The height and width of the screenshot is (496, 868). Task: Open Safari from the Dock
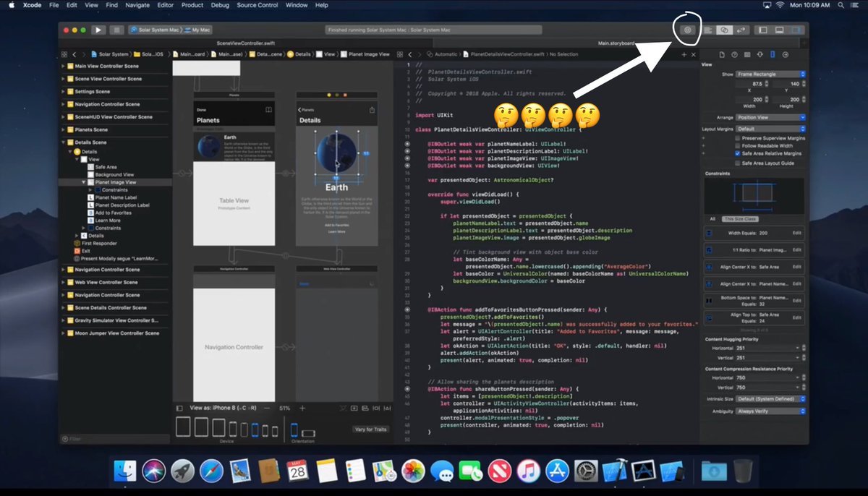[x=211, y=471]
